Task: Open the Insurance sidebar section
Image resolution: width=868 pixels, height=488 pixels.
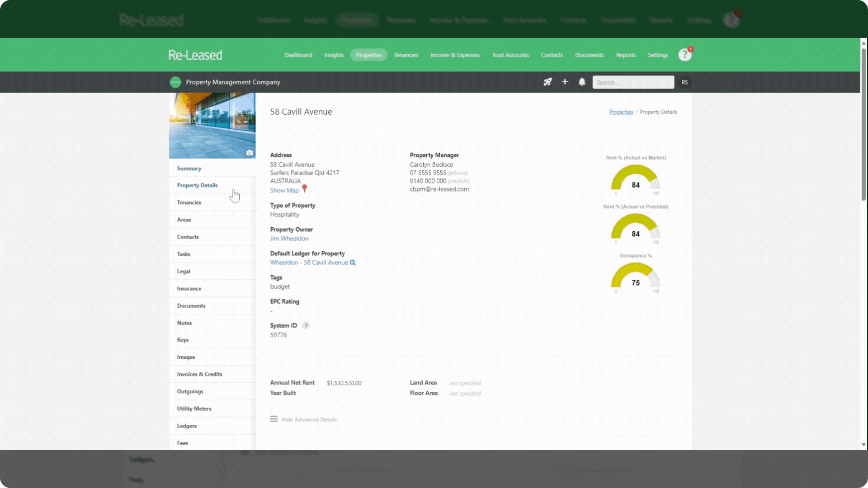Action: [x=212, y=288]
